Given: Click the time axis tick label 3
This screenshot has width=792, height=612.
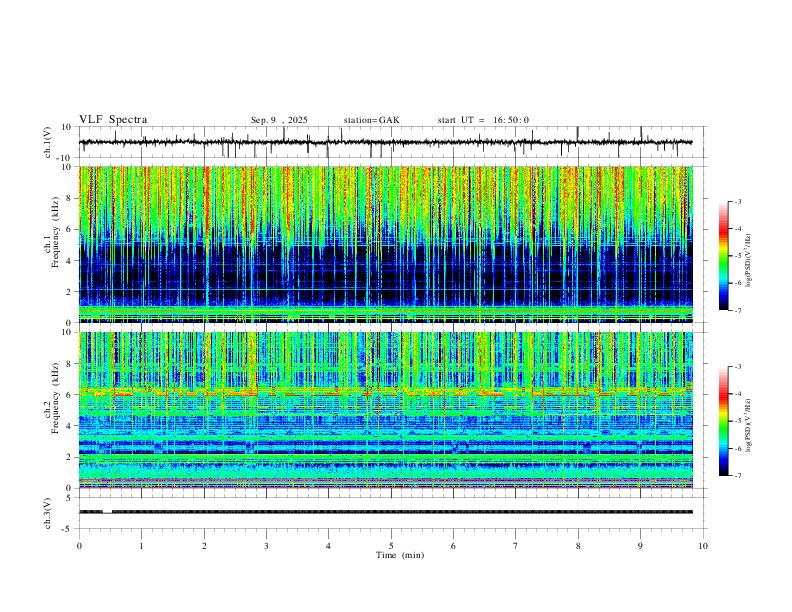Looking at the screenshot, I should (266, 546).
